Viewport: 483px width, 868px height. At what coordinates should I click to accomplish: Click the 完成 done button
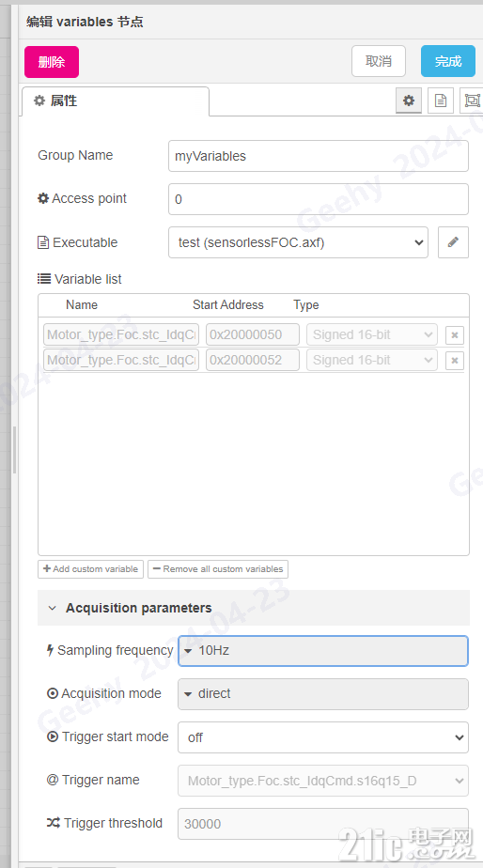(x=448, y=61)
